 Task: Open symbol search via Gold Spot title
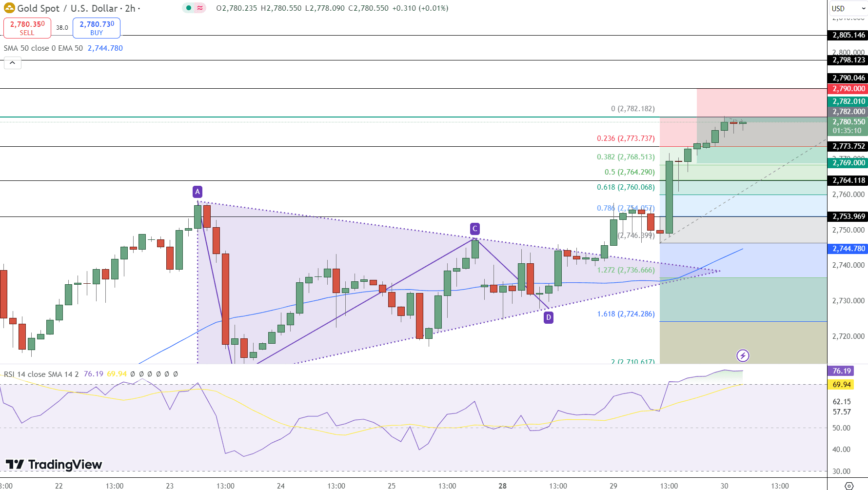pyautogui.click(x=76, y=8)
